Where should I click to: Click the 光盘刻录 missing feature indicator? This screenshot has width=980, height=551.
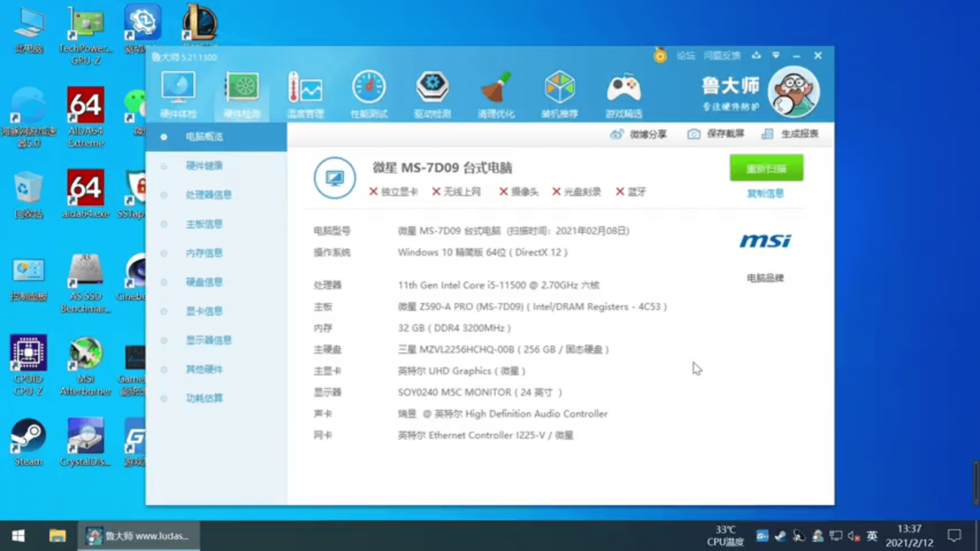click(576, 192)
